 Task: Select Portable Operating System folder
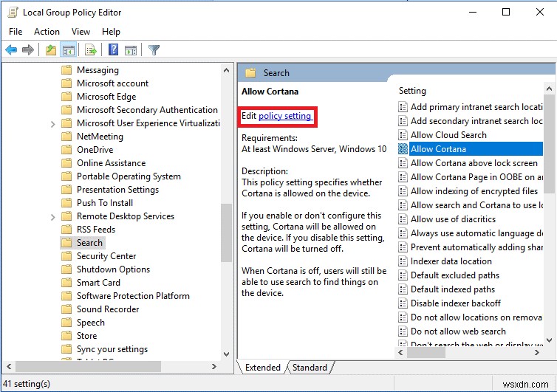click(129, 176)
